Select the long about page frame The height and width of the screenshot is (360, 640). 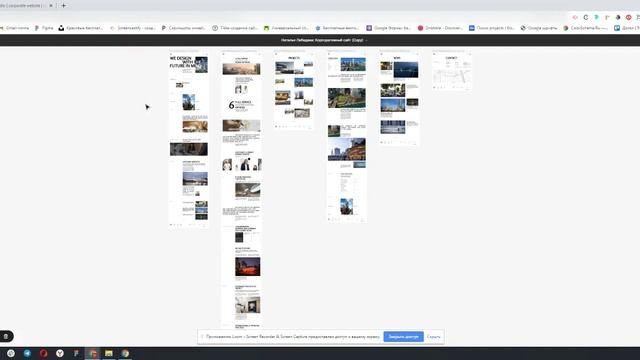241,190
